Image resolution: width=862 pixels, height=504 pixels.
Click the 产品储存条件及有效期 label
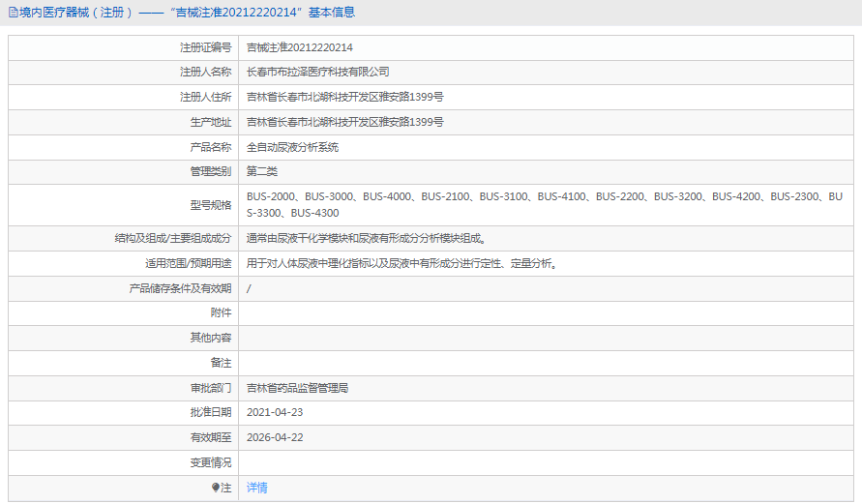pos(180,288)
